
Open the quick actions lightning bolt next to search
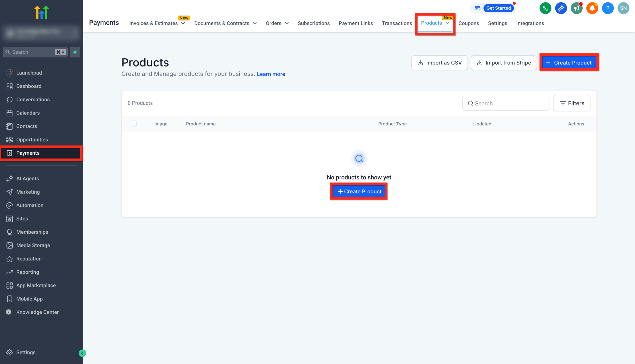click(75, 52)
